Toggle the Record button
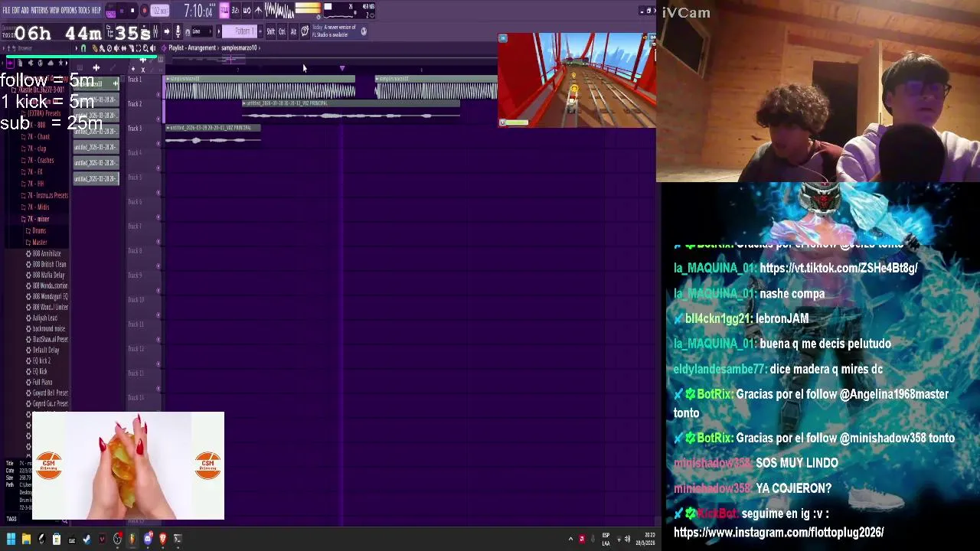 pyautogui.click(x=145, y=11)
